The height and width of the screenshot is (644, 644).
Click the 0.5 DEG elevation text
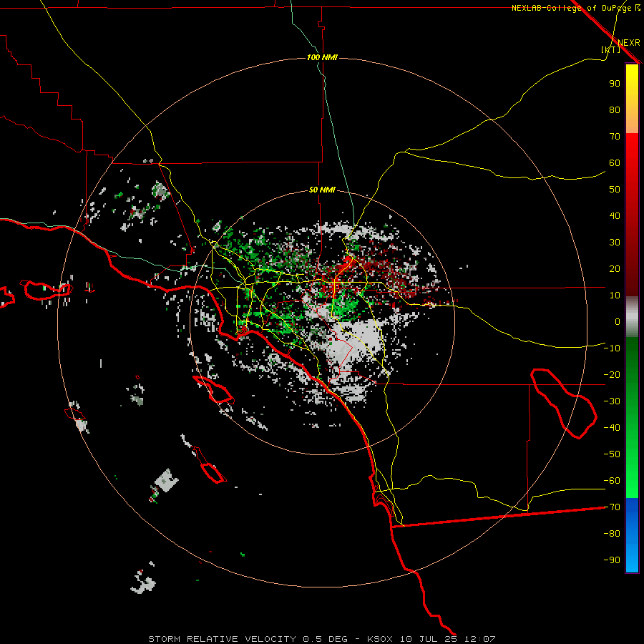coord(326,639)
